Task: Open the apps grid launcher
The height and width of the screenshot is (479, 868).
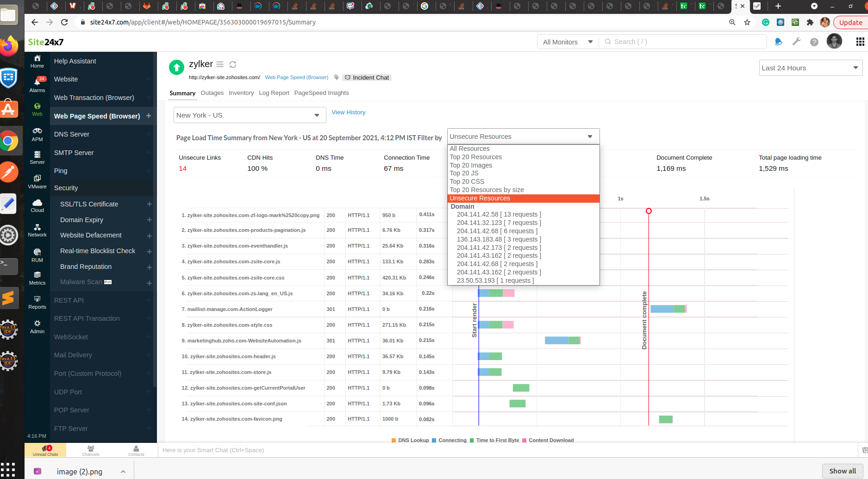Action: pyautogui.click(x=860, y=42)
